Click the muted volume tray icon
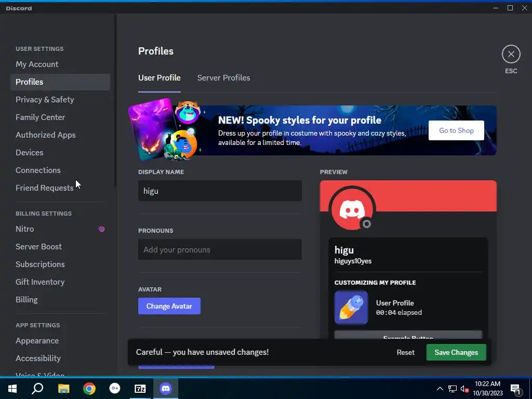 point(464,389)
